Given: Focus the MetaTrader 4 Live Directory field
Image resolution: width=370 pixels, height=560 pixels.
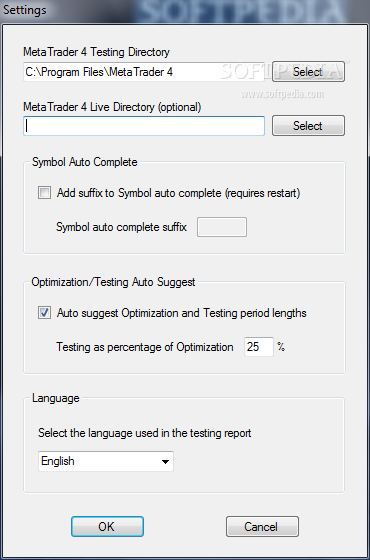Looking at the screenshot, I should coord(144,126).
